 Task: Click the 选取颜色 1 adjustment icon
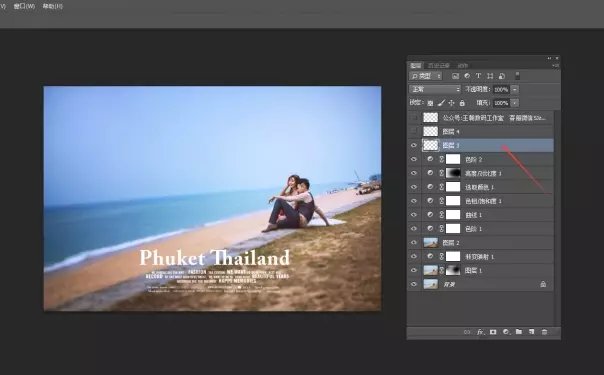click(430, 187)
